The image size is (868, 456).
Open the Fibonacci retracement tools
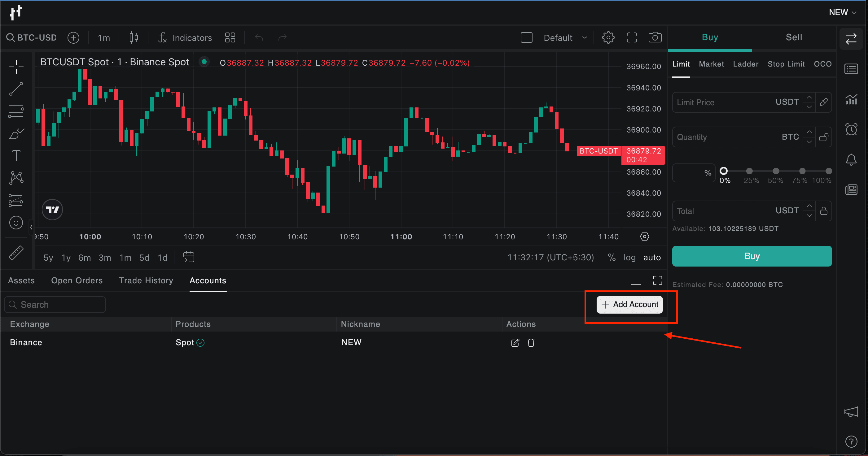point(16,111)
